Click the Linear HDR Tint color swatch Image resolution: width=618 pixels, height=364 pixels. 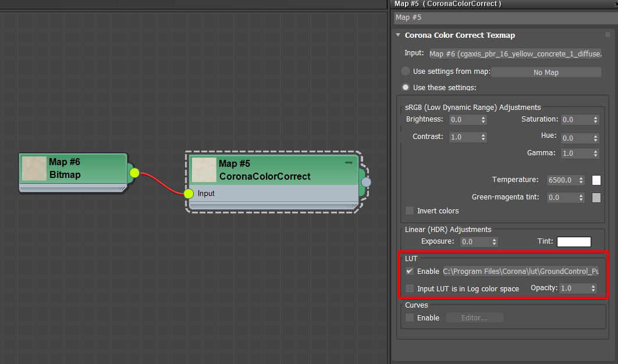pyautogui.click(x=574, y=242)
